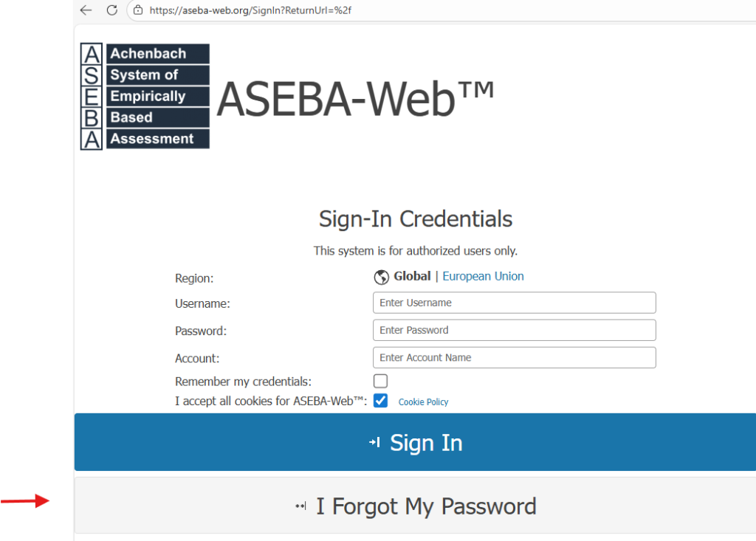Viewport: 756px width, 541px height.
Task: Click the Sign-In Credentials heading
Action: tap(415, 218)
